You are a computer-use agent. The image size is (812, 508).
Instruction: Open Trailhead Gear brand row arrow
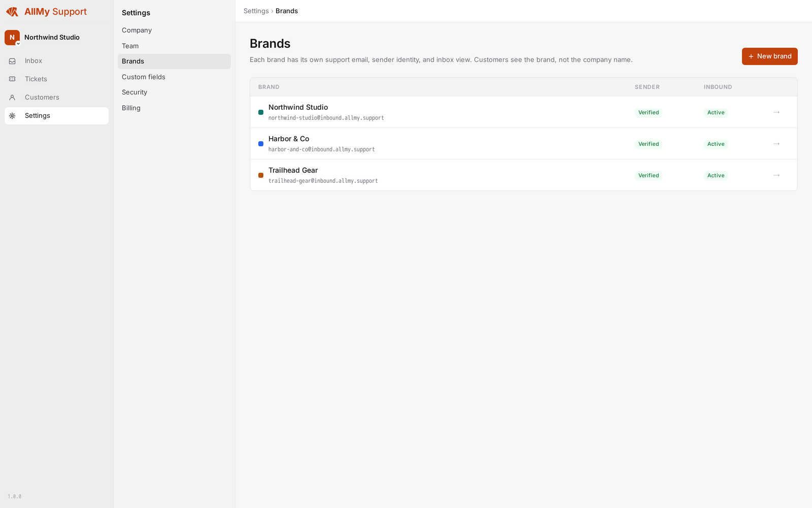pyautogui.click(x=776, y=175)
